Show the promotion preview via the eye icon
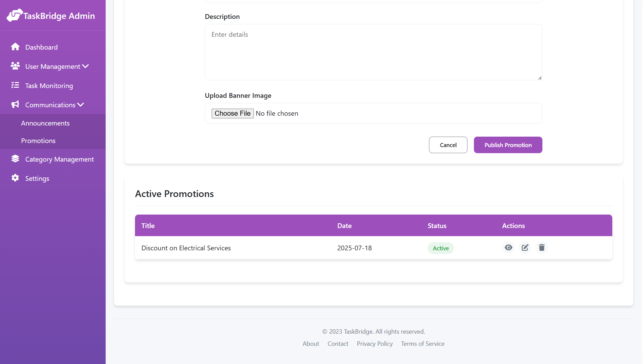Image resolution: width=643 pixels, height=364 pixels. pyautogui.click(x=509, y=248)
